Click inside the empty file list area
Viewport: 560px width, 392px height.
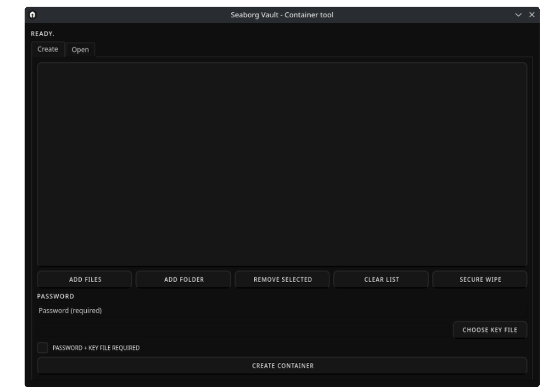coord(282,164)
